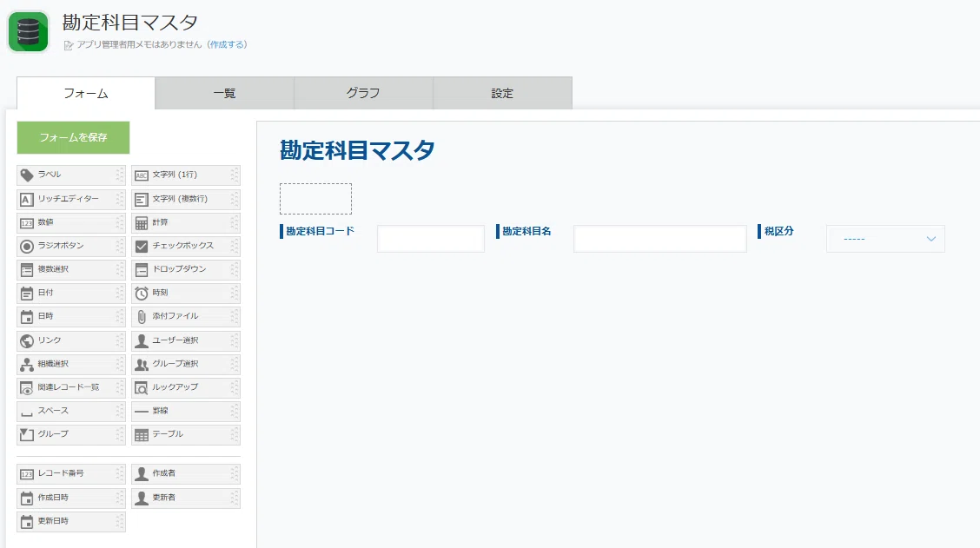Select the ルックアップ field icon
980x548 pixels.
click(x=142, y=388)
